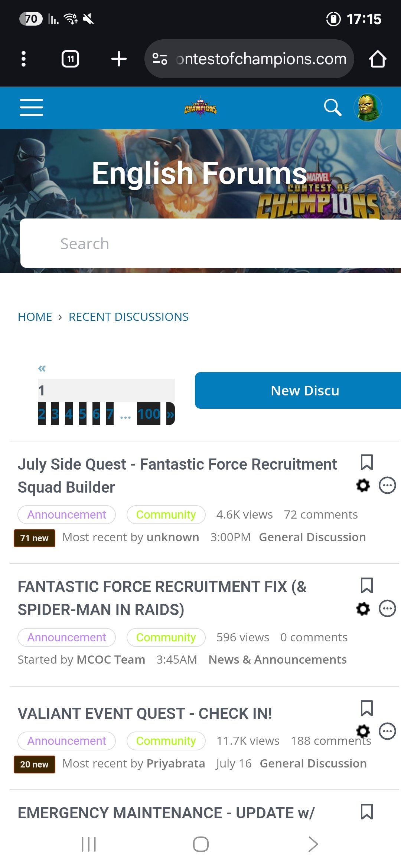Go to previous page with « arrow
Viewport: 401px width, 868px height.
[42, 368]
